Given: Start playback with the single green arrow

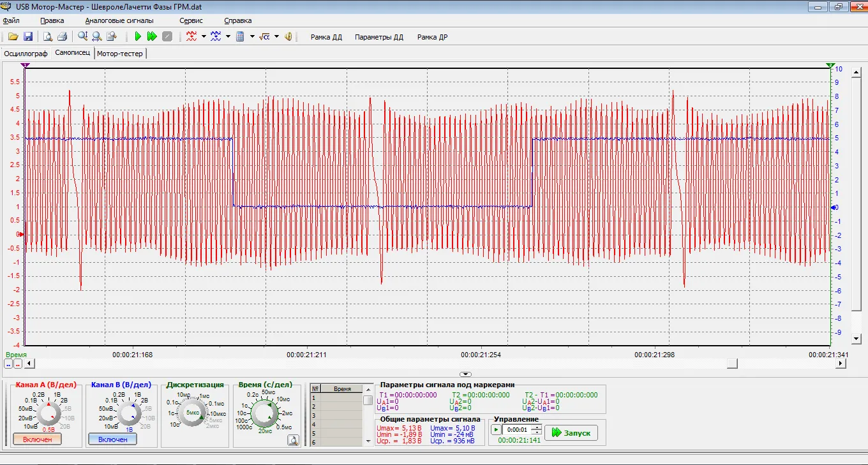Looking at the screenshot, I should tap(138, 36).
